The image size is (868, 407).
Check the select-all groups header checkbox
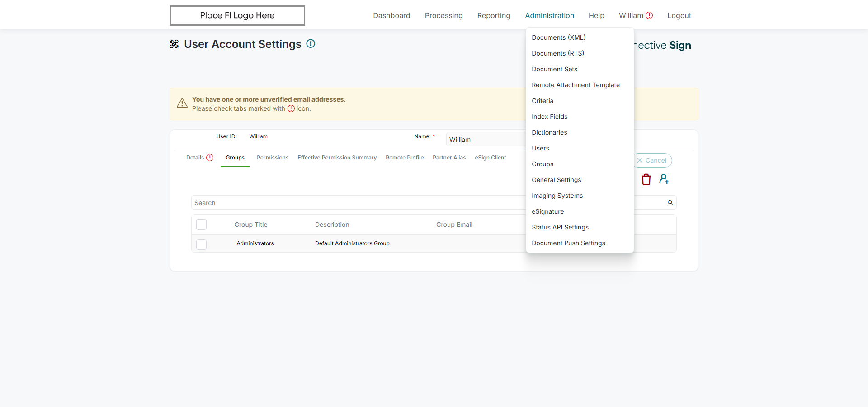(x=202, y=225)
